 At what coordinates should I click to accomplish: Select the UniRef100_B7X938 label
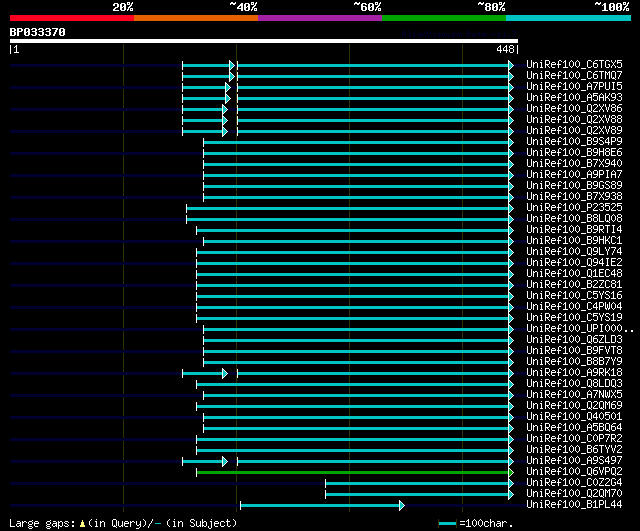pos(574,197)
